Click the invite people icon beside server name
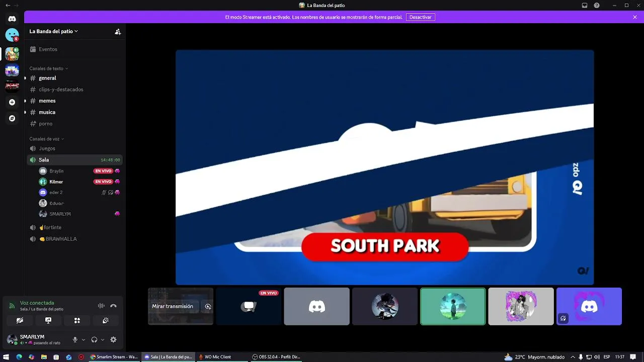Screen dimensions: 644x362 coord(118,31)
